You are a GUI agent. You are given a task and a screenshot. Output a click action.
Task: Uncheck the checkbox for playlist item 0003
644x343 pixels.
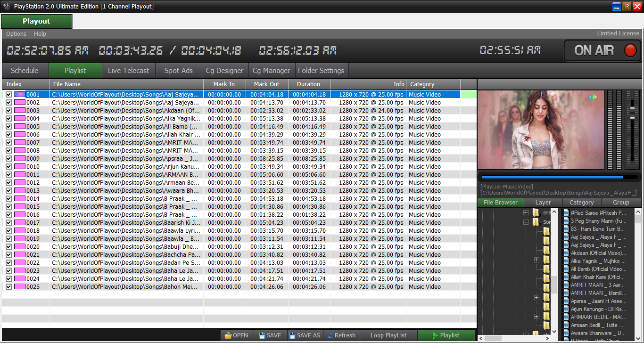tap(8, 111)
